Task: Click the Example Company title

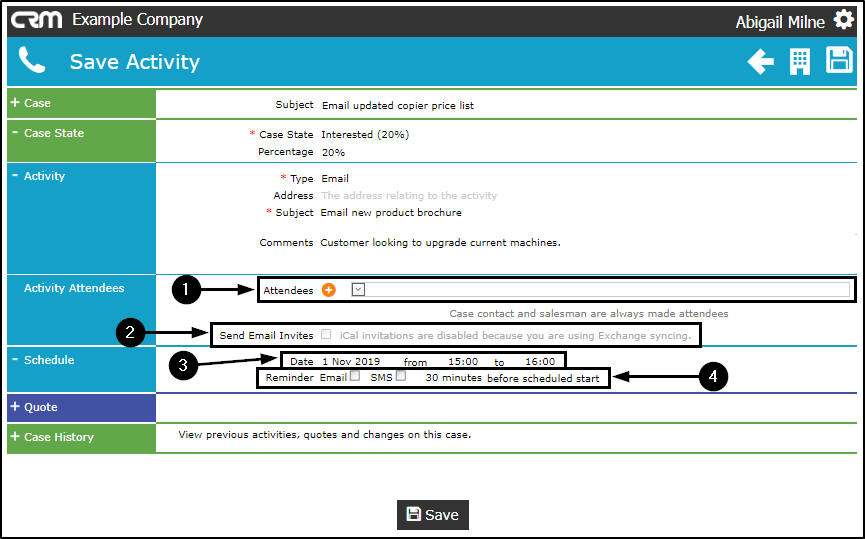Action: pyautogui.click(x=137, y=20)
